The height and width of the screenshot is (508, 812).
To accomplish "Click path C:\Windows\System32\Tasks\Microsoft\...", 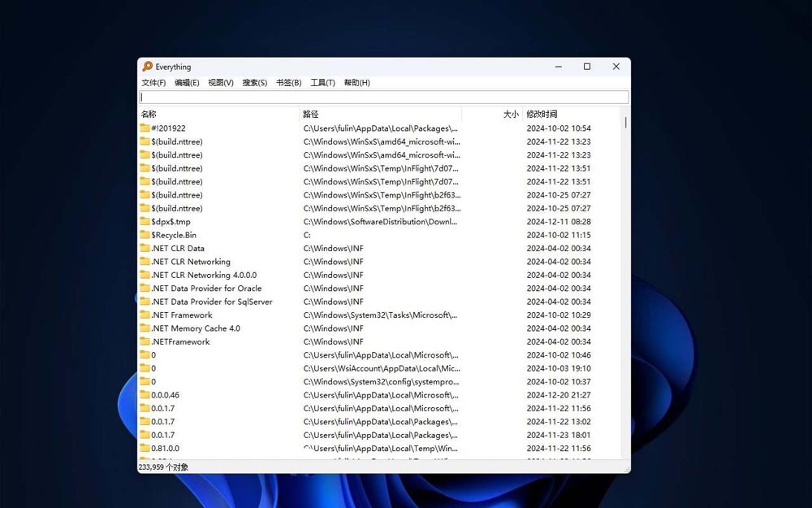I will point(381,315).
